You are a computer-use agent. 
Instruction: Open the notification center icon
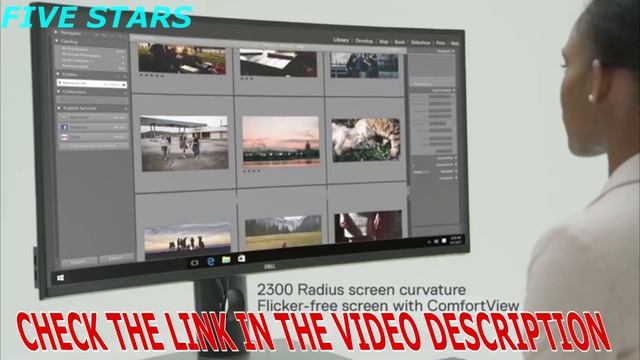click(444, 240)
